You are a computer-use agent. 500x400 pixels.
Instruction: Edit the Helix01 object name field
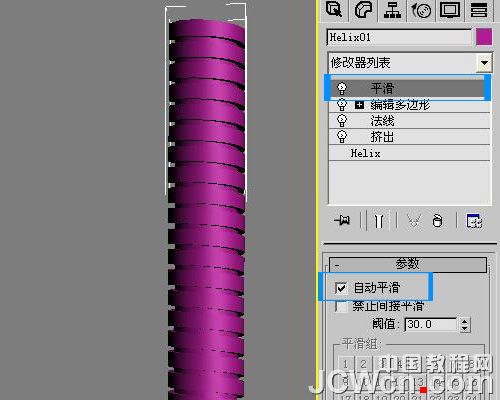399,37
